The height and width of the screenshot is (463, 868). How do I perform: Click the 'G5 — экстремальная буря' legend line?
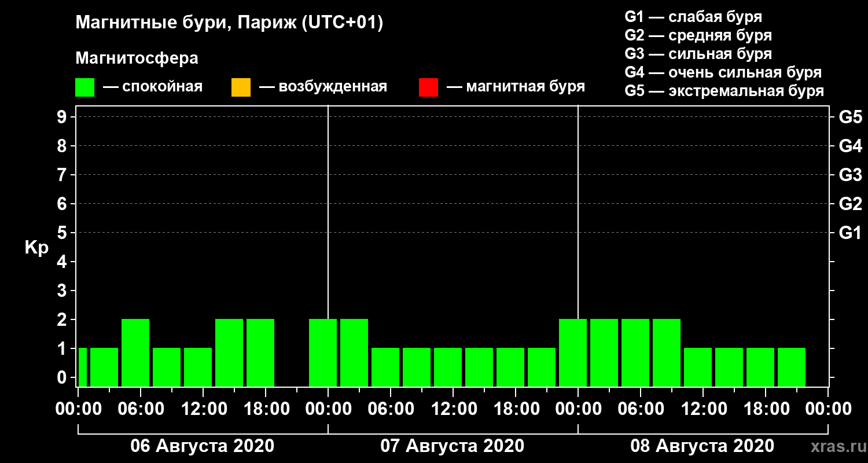click(x=724, y=91)
